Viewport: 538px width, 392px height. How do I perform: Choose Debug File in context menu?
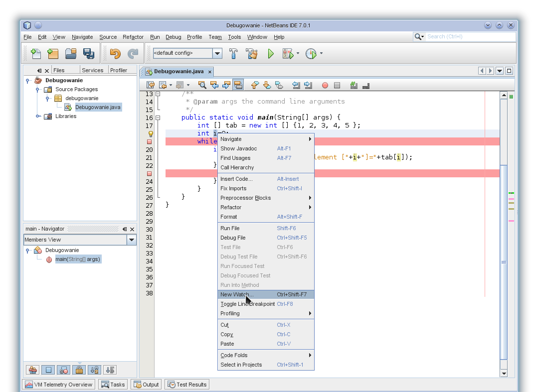pos(266,238)
